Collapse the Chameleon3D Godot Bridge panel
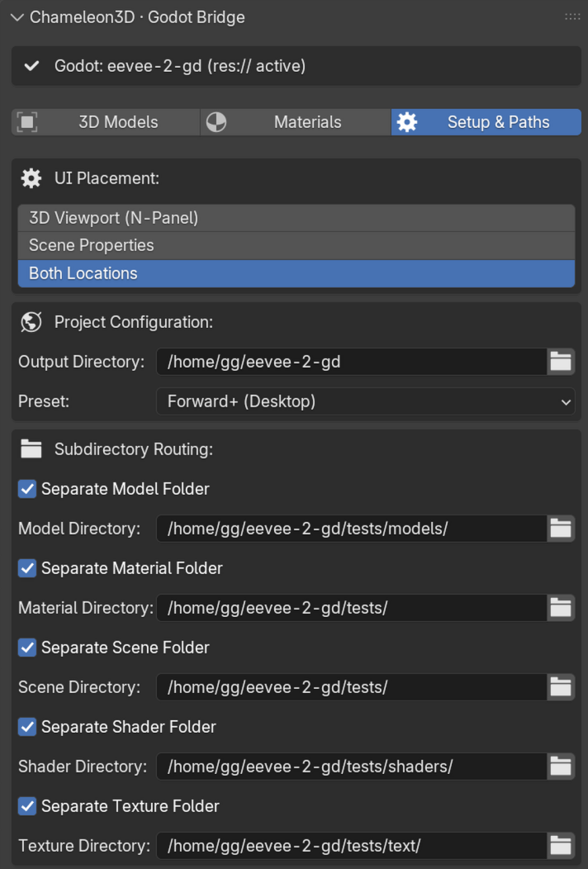Viewport: 588px width, 869px height. (x=17, y=17)
